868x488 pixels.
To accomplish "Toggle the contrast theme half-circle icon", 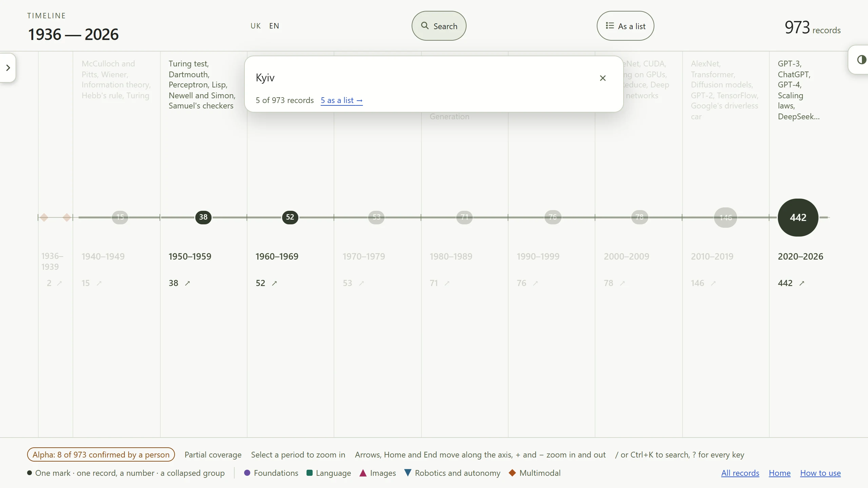I will point(862,60).
